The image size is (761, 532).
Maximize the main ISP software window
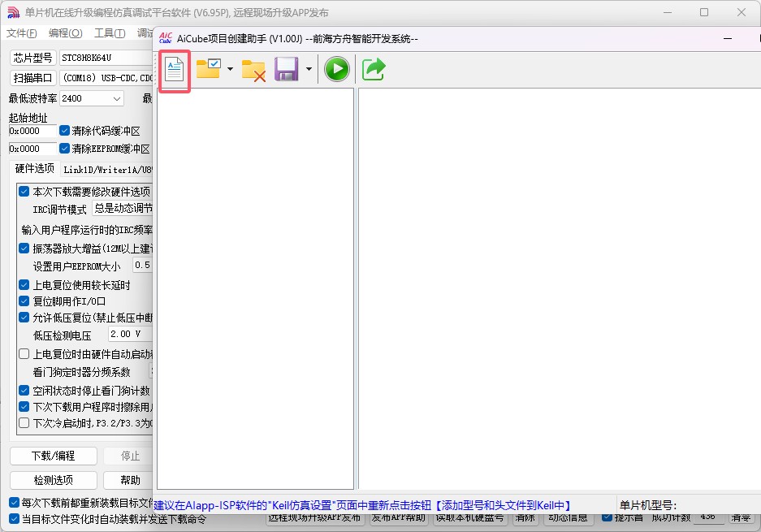704,13
